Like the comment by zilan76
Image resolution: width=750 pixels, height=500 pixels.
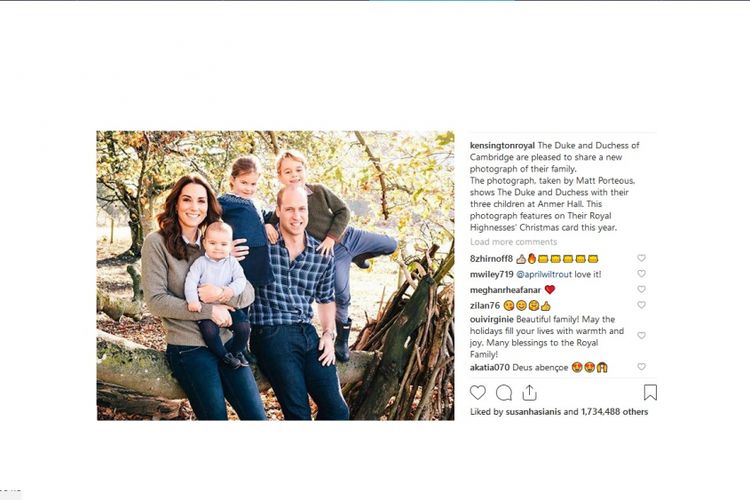(641, 305)
